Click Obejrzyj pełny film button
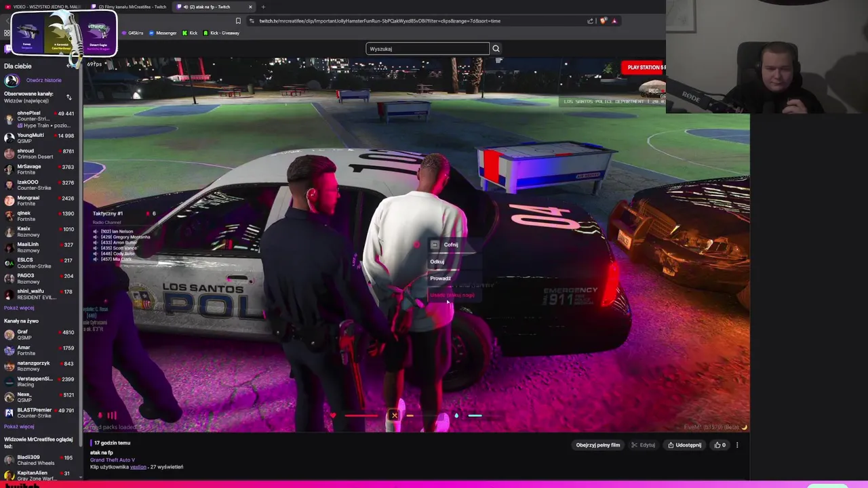This screenshot has height=488, width=868. pos(597,445)
